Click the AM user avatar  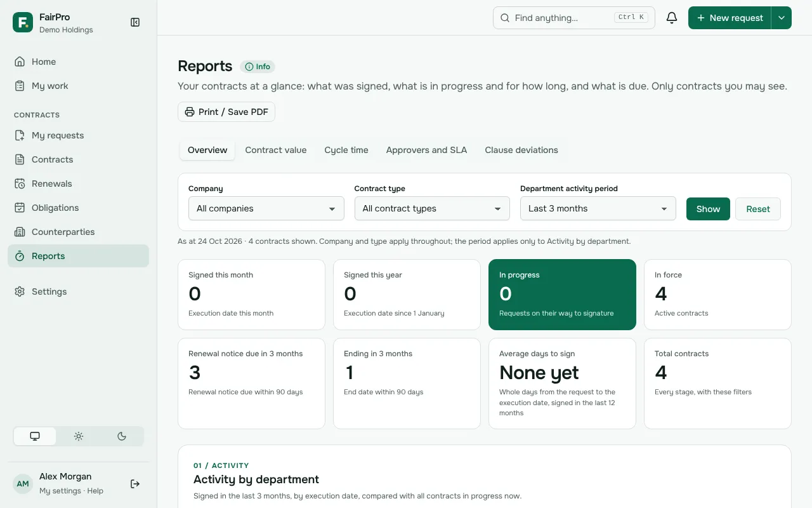pos(23,484)
